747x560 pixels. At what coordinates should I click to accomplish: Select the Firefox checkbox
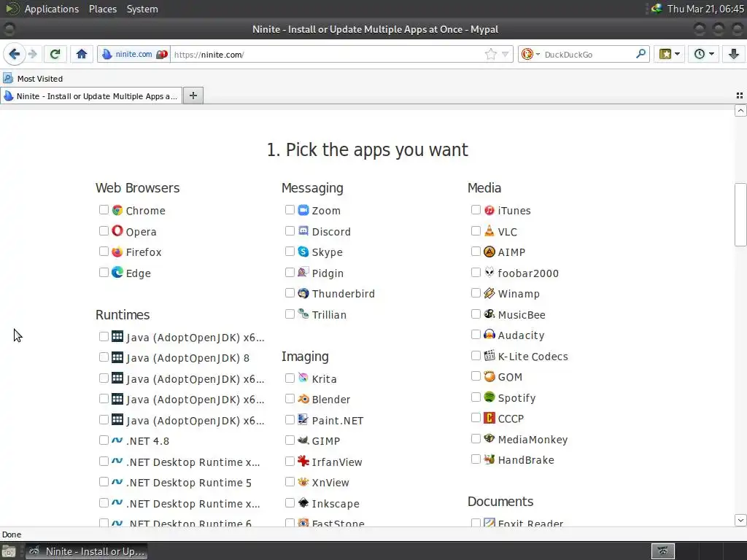tap(104, 251)
